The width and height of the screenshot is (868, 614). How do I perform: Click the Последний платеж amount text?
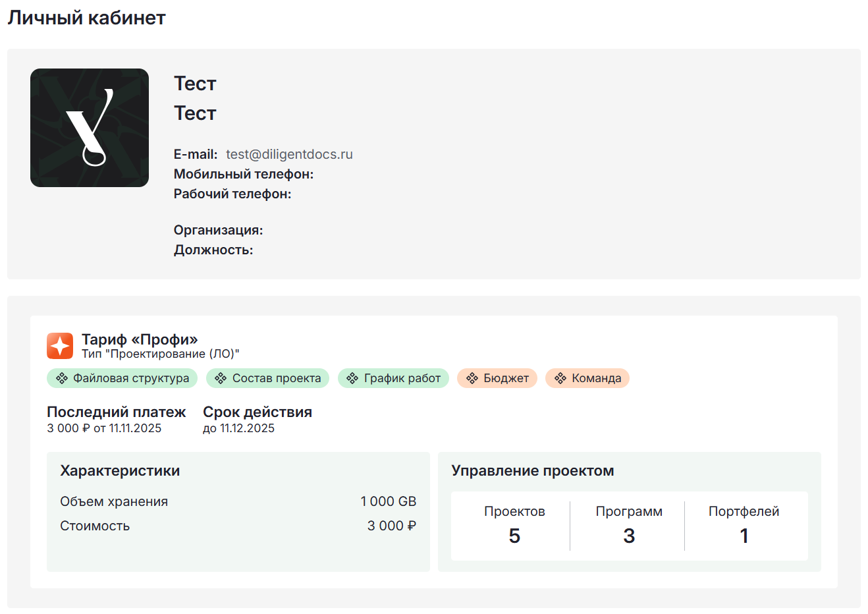tap(104, 428)
